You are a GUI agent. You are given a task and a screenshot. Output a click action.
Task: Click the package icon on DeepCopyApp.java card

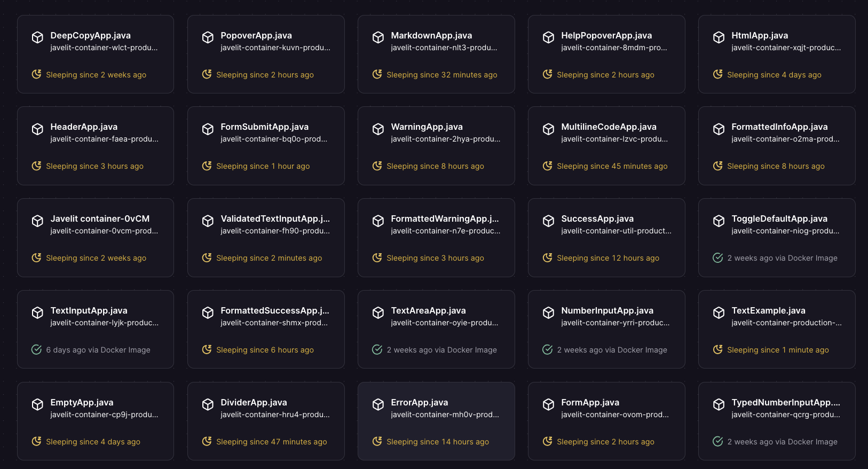click(37, 36)
